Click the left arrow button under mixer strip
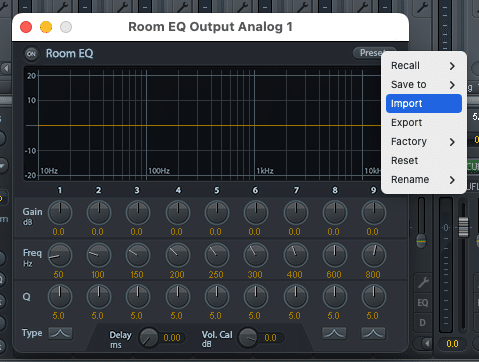 [x=426, y=343]
